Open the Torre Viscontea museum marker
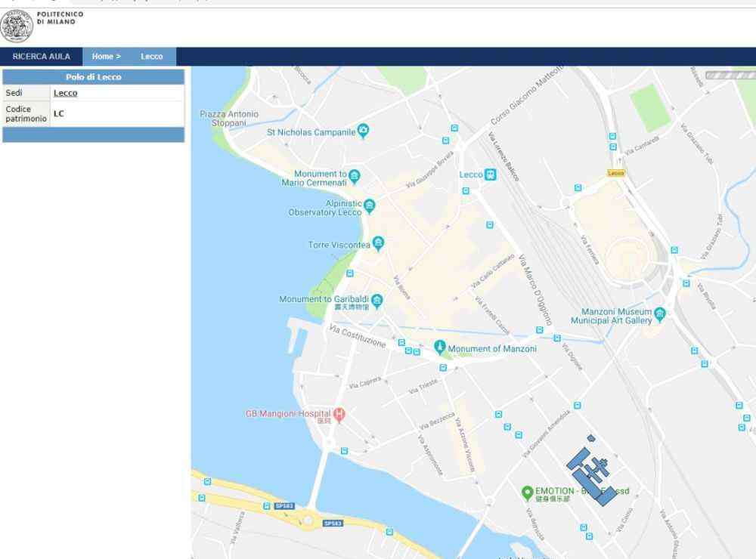 pyautogui.click(x=379, y=243)
